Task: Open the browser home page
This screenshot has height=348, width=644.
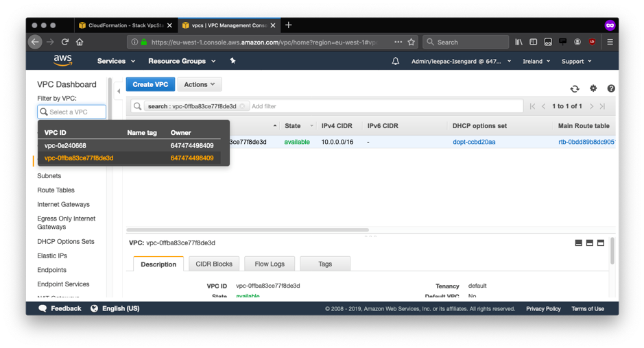Action: 80,42
